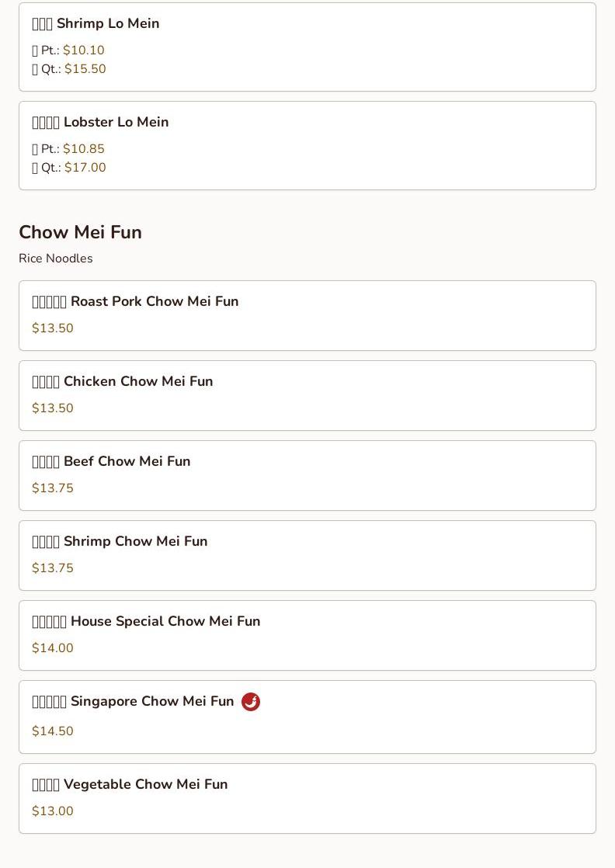The image size is (615, 868).
Task: Pick the Lobster Lo Mein quart price $17.00
Action: [85, 168]
